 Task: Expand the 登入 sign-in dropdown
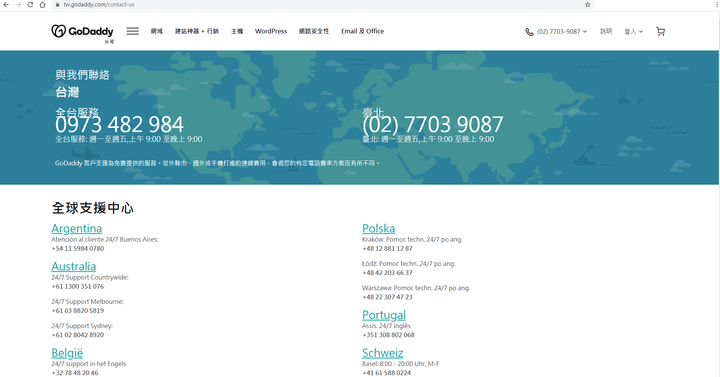(634, 32)
